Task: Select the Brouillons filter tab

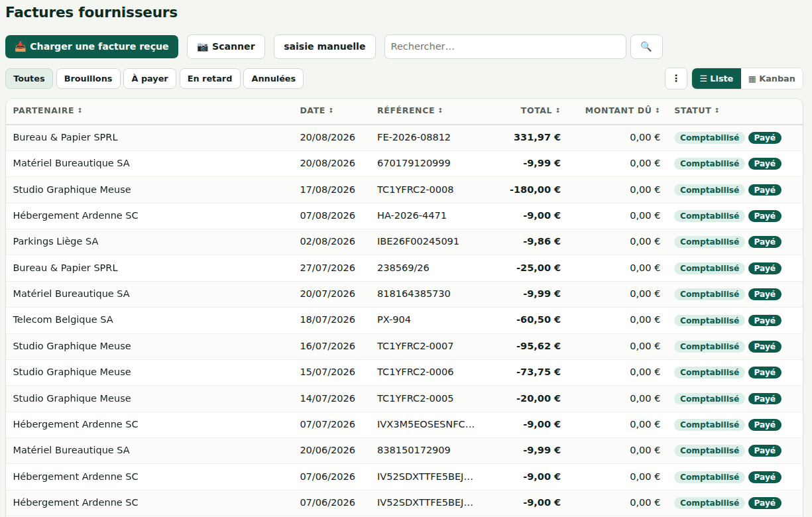Action: (88, 78)
